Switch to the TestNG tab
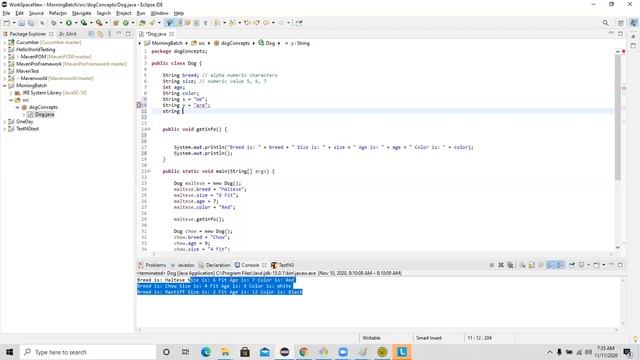This screenshot has width=640, height=360. point(282,265)
